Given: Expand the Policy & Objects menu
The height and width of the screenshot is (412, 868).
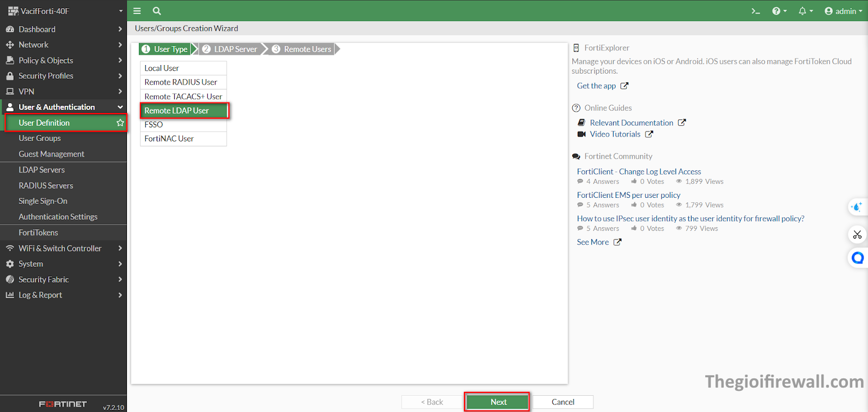Looking at the screenshot, I should (x=63, y=60).
